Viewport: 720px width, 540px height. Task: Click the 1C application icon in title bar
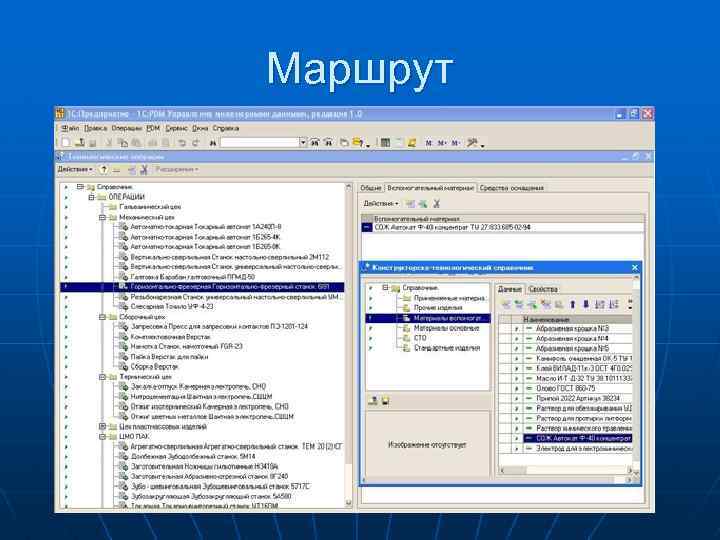pyautogui.click(x=60, y=113)
